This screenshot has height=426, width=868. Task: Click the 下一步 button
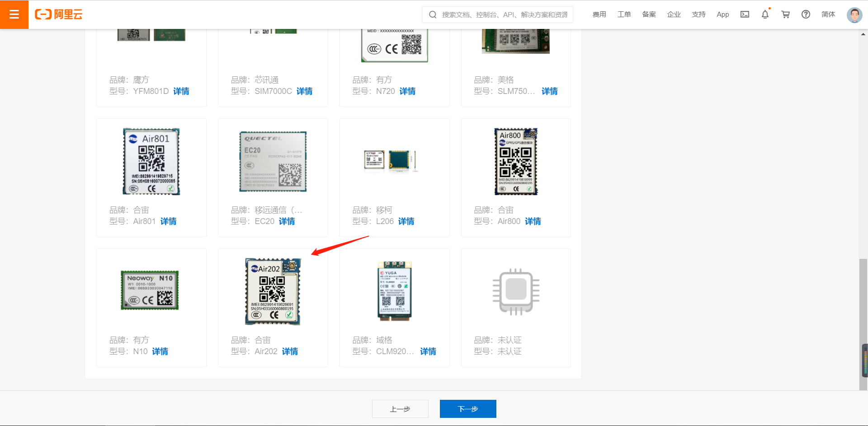tap(468, 408)
